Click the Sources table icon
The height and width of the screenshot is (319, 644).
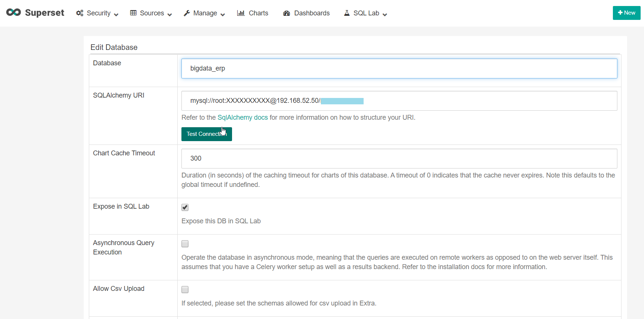tap(133, 13)
